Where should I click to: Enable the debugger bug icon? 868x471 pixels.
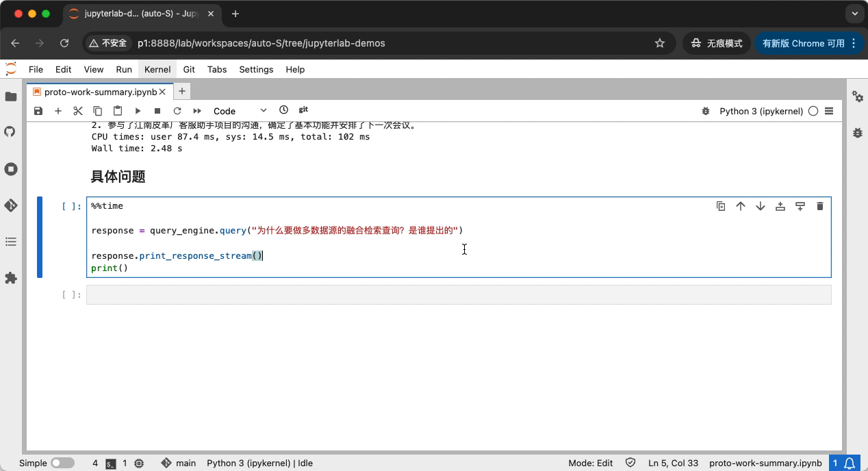(x=706, y=111)
